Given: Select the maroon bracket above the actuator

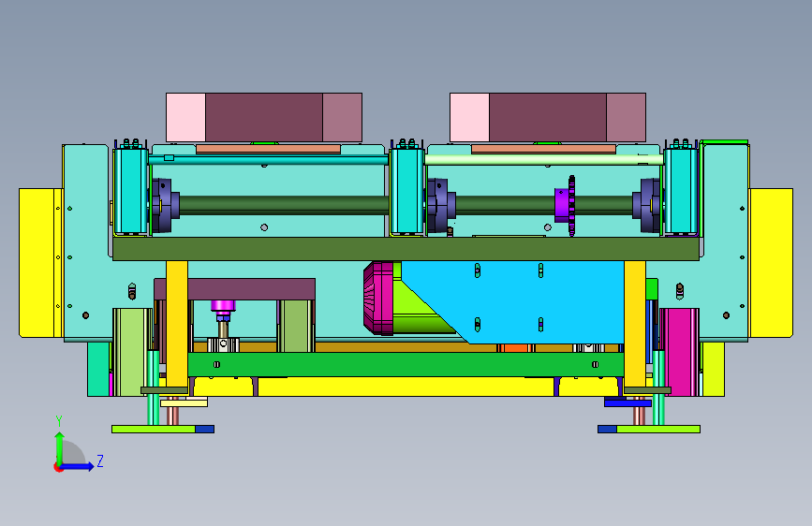Looking at the screenshot, I should 234,289.
